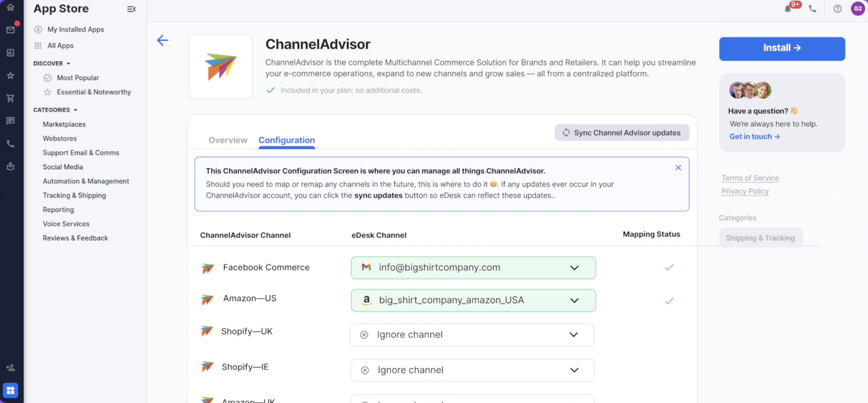Go back using the blue arrow

coord(162,40)
